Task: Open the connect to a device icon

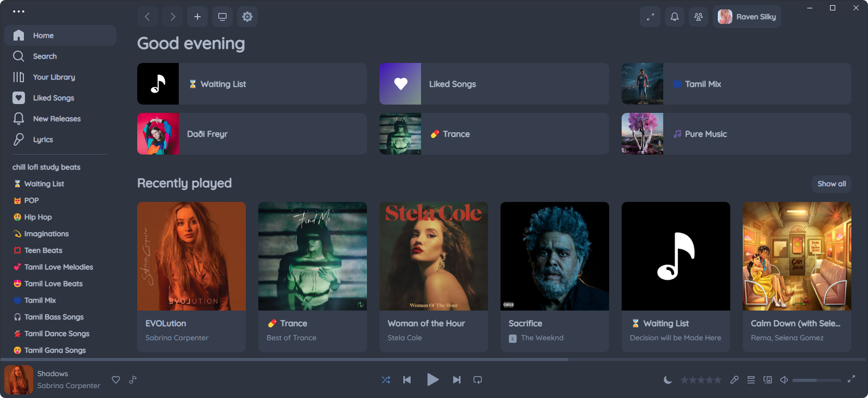Action: pos(768,380)
